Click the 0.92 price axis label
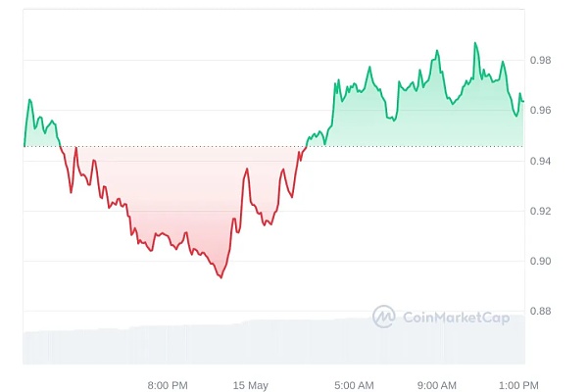The height and width of the screenshot is (392, 588). [x=542, y=211]
